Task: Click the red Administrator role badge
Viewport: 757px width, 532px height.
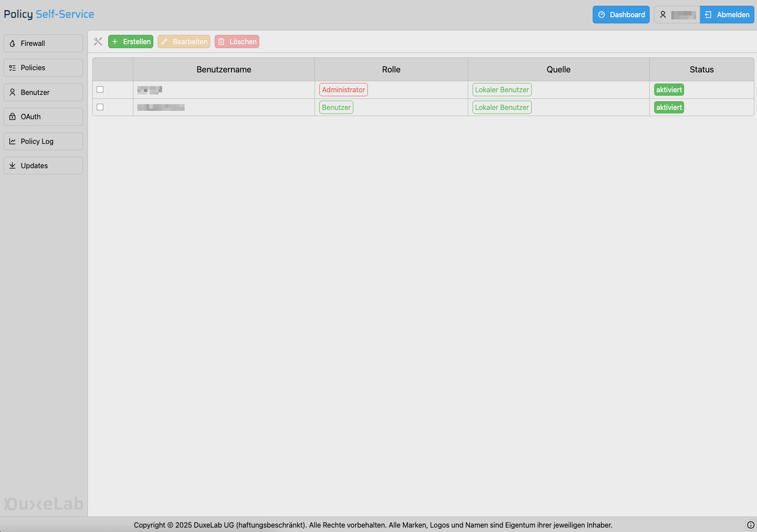Action: (343, 90)
